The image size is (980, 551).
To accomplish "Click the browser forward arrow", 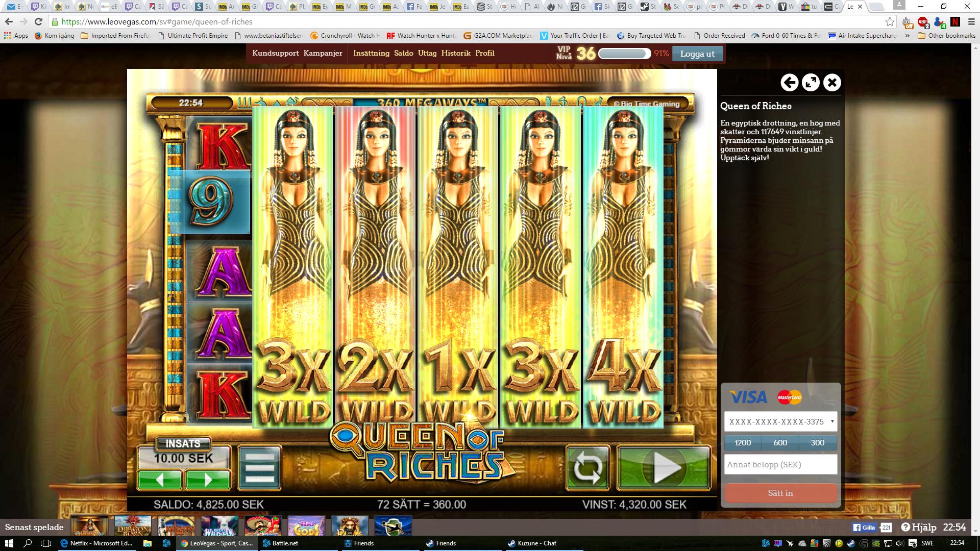I will point(23,22).
